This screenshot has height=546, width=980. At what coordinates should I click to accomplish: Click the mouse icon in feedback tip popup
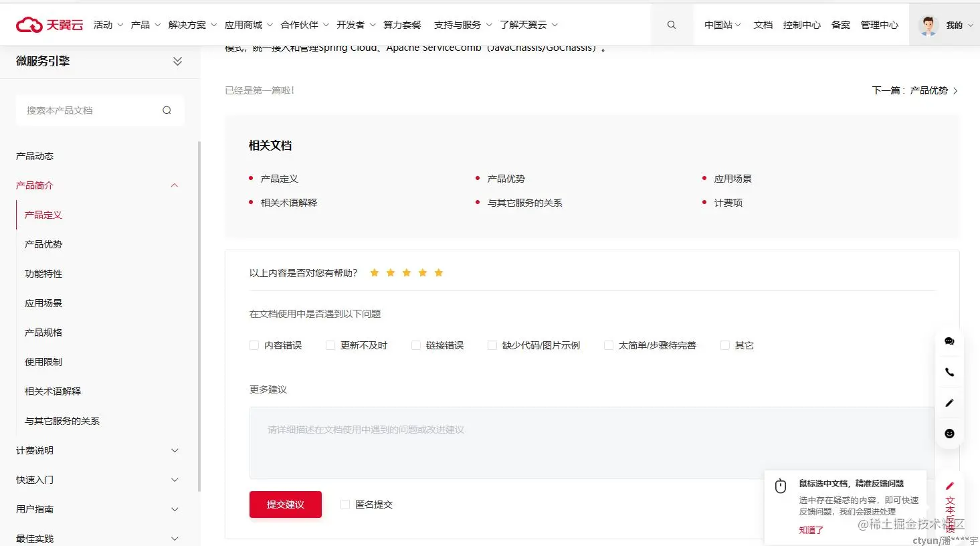point(781,486)
